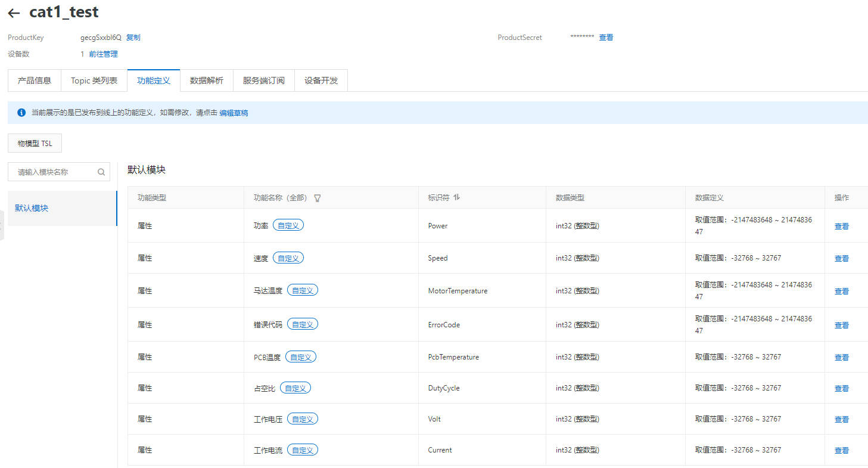
Task: Sort by 标识符 using the sort arrows
Action: 457,197
